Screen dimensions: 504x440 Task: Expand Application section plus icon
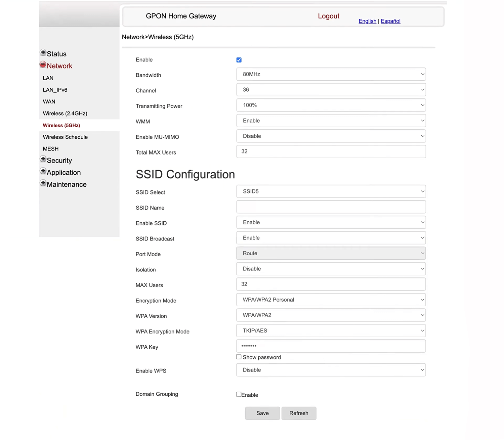coord(43,171)
